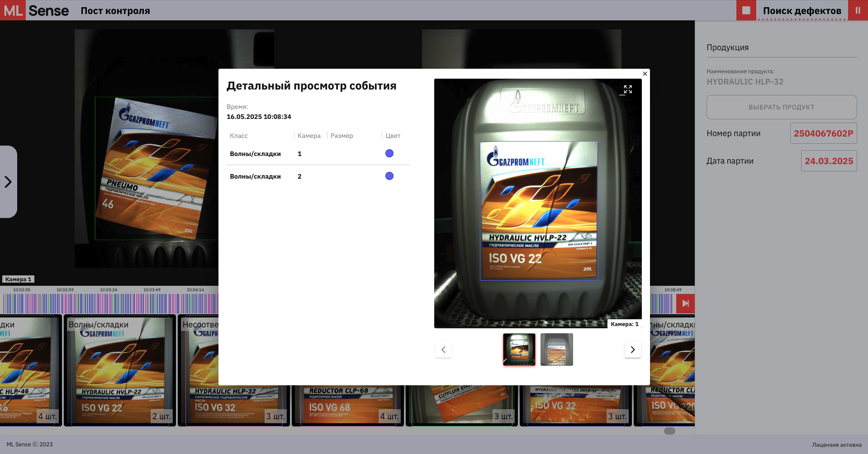The height and width of the screenshot is (454, 868).
Task: Click the Лицензия активна status text
Action: (x=837, y=445)
